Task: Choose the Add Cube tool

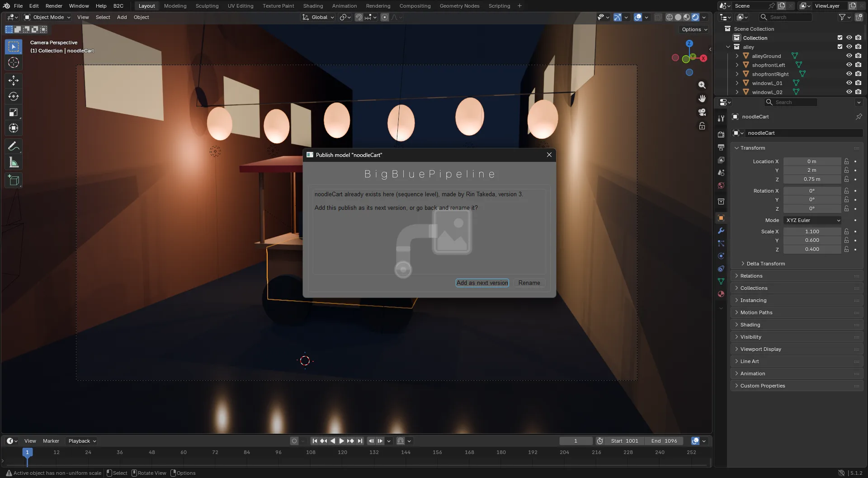Action: [x=14, y=180]
